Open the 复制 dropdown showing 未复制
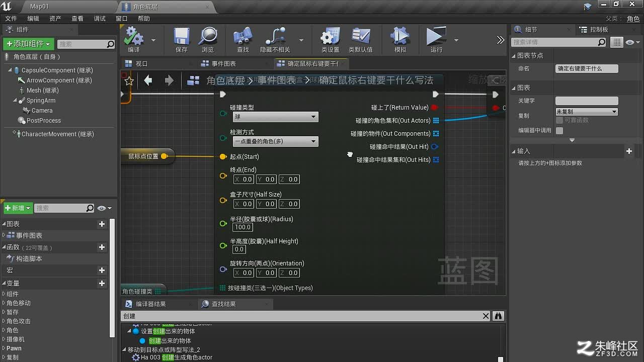This screenshot has height=362, width=644. click(587, 112)
